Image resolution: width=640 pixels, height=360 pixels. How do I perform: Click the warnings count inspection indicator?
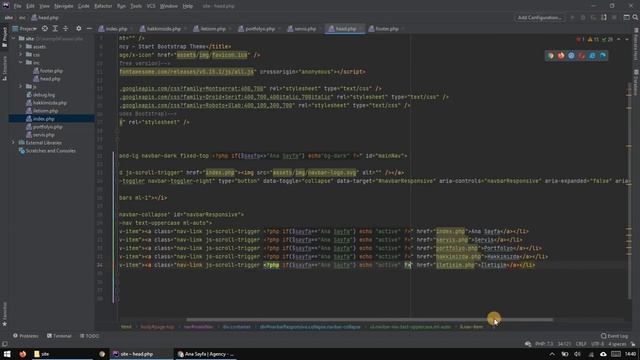tap(593, 40)
